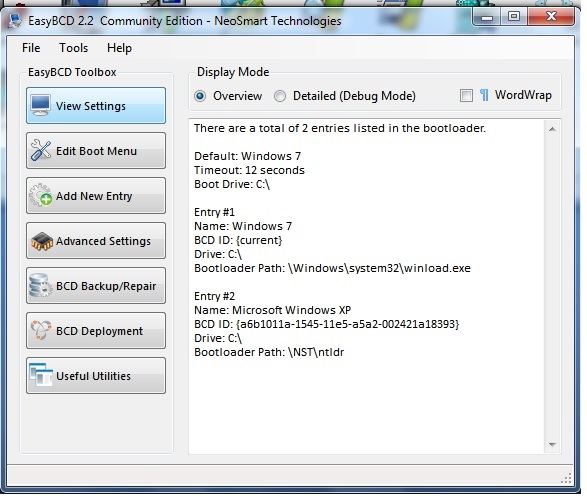Enable the WordWrap checkbox
The width and height of the screenshot is (587, 503).
466,95
